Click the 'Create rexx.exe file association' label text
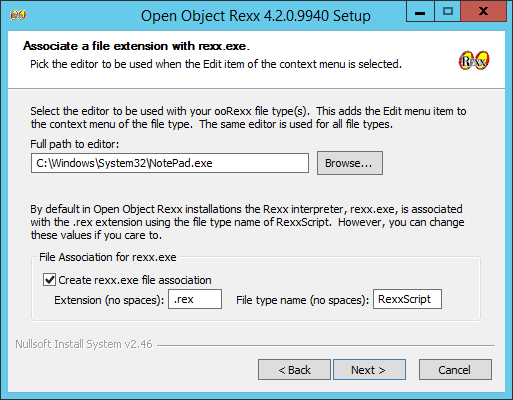The height and width of the screenshot is (400, 513). coord(135,280)
